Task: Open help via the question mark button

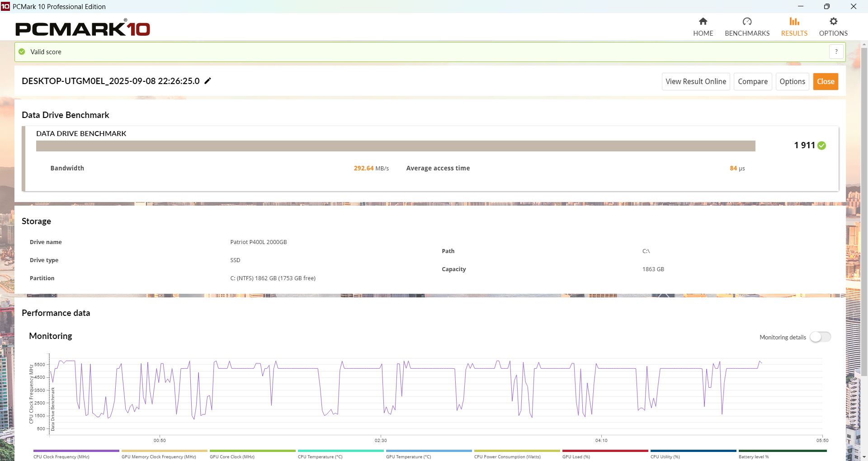Action: click(836, 52)
